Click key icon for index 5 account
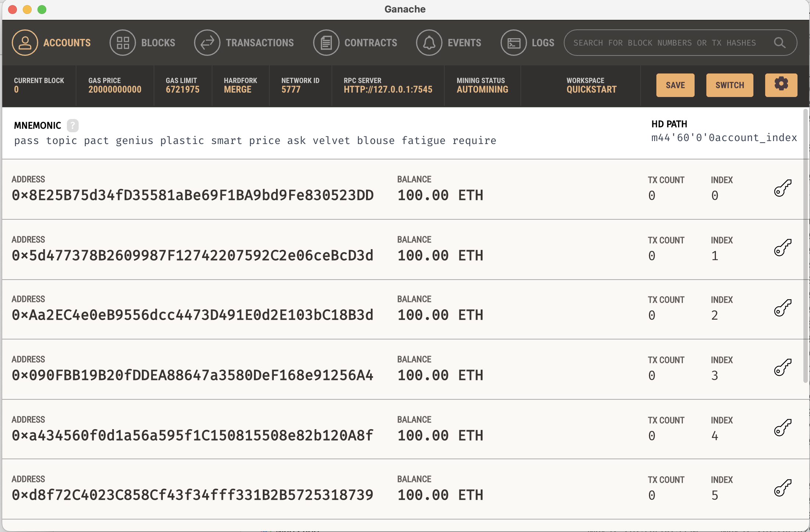The width and height of the screenshot is (810, 532). [782, 488]
